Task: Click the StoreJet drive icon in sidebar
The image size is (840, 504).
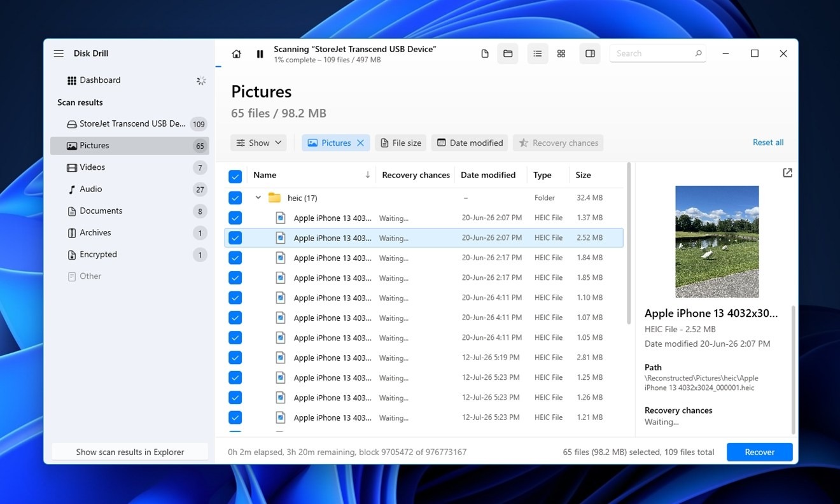Action: [72, 124]
